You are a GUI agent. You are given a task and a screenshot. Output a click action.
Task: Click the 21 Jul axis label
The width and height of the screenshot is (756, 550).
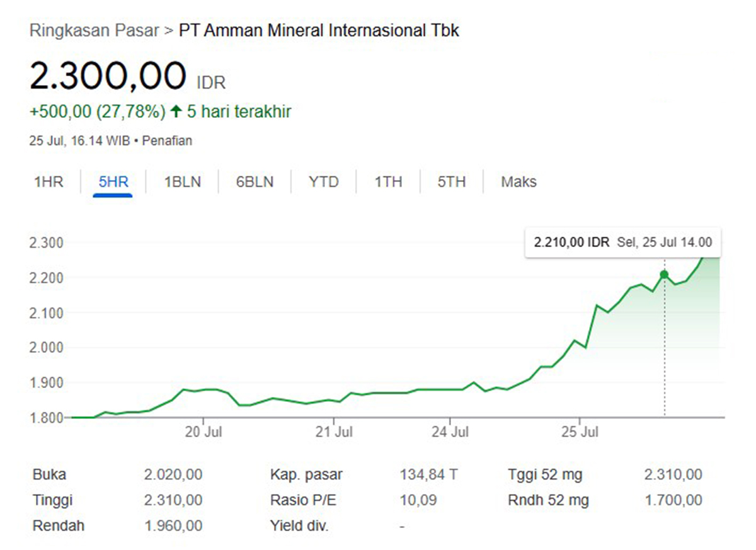tap(334, 432)
